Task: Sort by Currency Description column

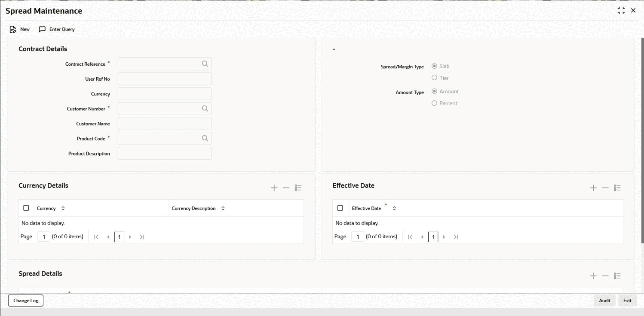Action: pyautogui.click(x=223, y=208)
